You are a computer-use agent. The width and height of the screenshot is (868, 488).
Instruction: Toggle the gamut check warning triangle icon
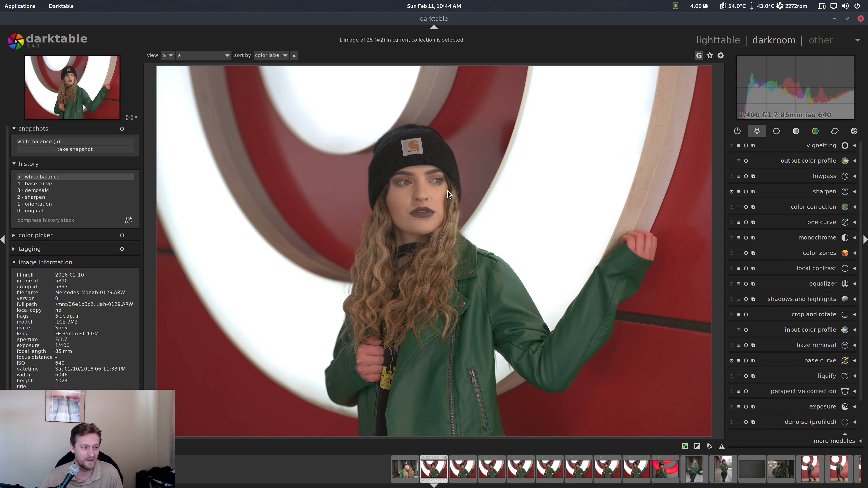pyautogui.click(x=722, y=446)
